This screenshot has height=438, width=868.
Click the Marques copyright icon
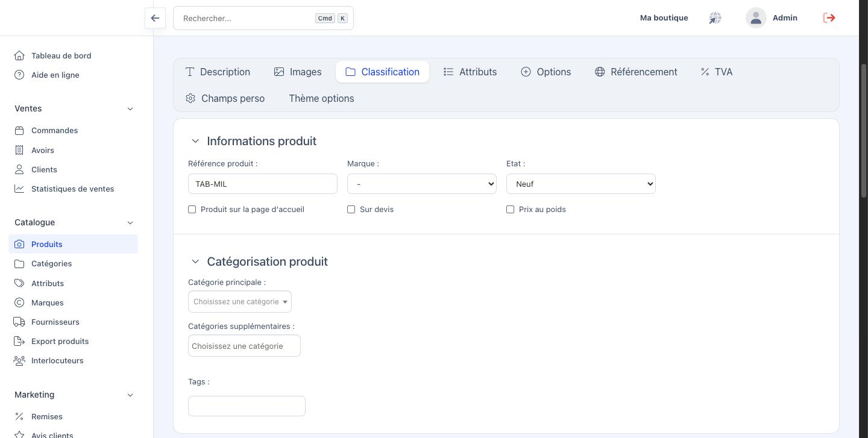click(19, 302)
